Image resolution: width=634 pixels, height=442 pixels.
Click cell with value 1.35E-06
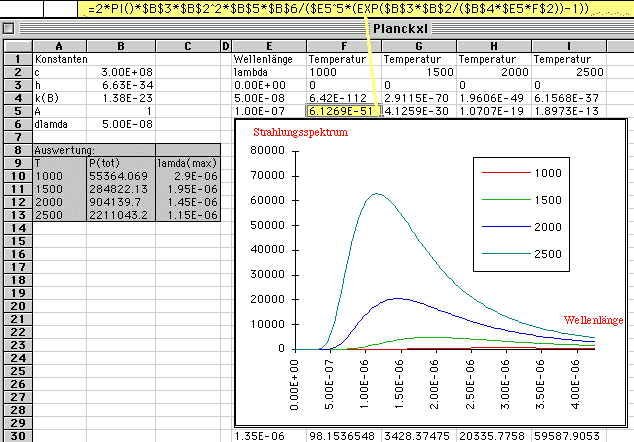269,436
